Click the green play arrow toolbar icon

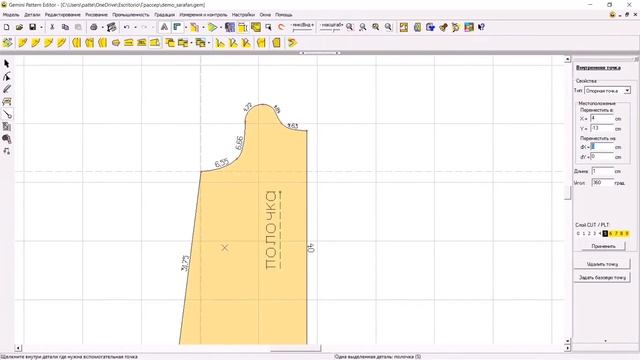pos(212,27)
